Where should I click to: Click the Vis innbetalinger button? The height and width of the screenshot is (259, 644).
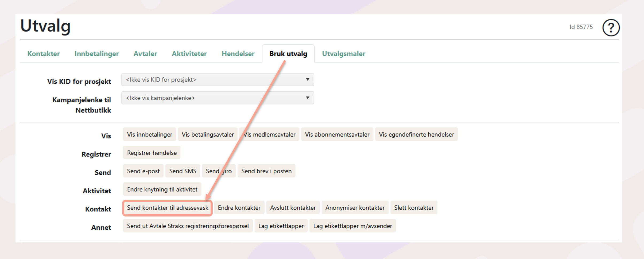point(150,134)
